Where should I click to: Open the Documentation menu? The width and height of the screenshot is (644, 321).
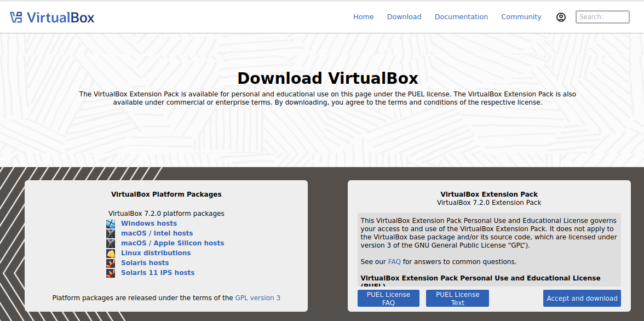click(x=461, y=17)
